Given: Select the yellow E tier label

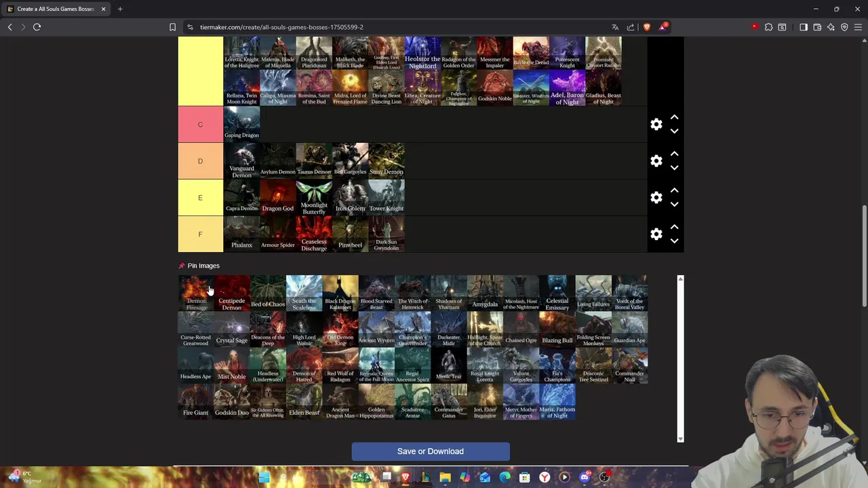Looking at the screenshot, I should pyautogui.click(x=200, y=198).
